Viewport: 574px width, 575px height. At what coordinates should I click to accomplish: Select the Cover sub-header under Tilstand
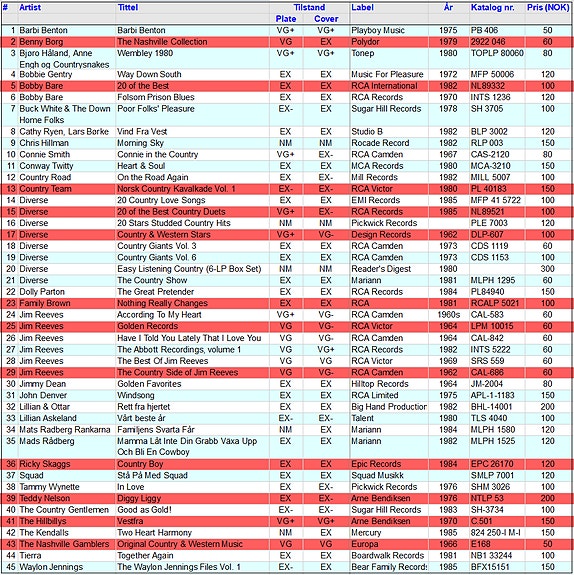click(x=326, y=19)
